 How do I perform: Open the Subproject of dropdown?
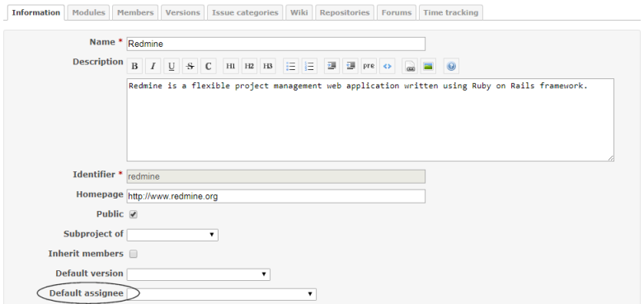point(172,235)
